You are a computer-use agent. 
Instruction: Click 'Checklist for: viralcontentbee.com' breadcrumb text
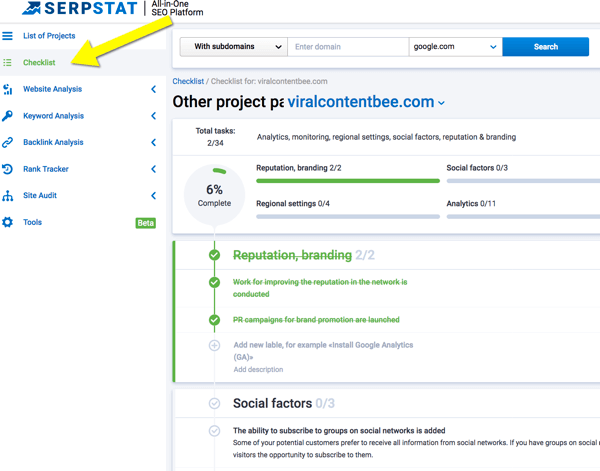pyautogui.click(x=269, y=81)
